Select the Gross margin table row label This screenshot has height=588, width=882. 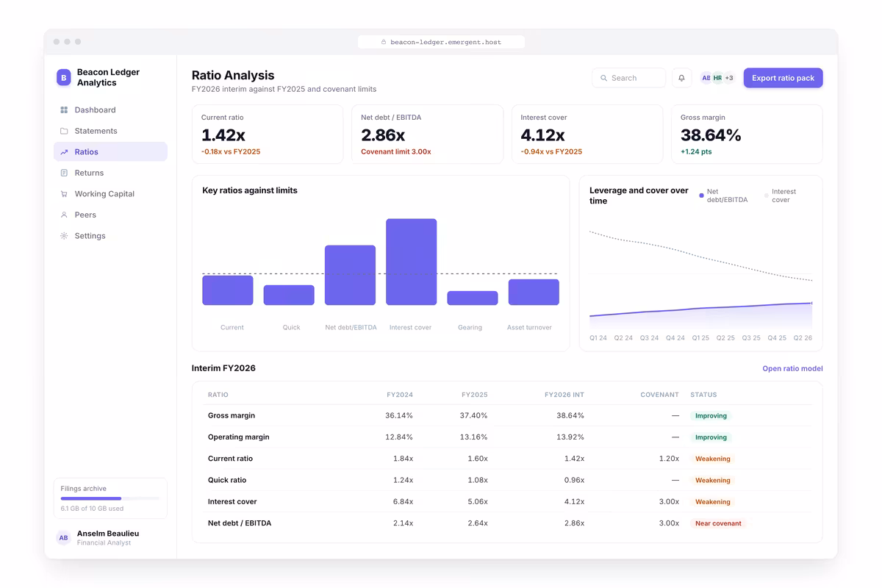click(232, 415)
